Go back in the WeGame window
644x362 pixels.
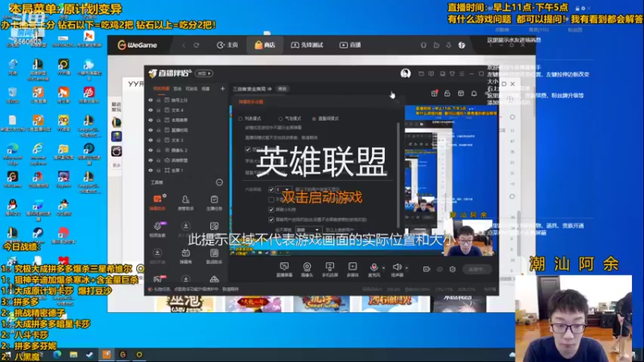click(x=184, y=45)
